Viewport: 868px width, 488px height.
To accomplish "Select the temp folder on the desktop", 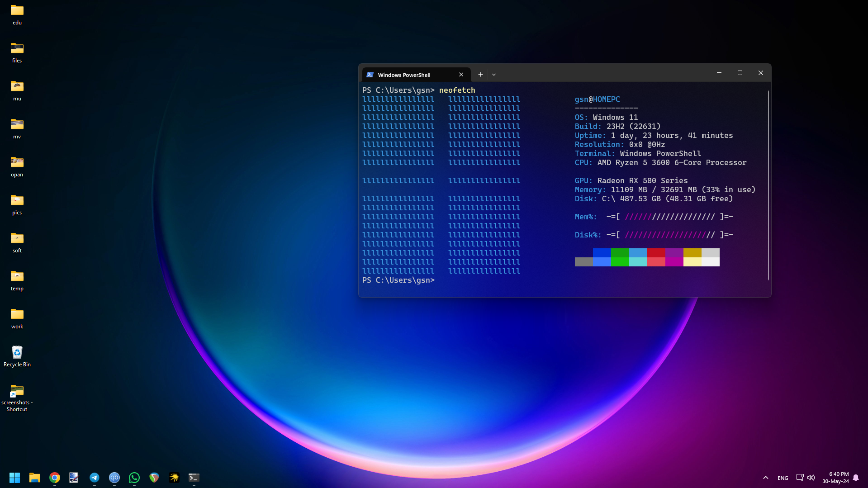I will 17,280.
